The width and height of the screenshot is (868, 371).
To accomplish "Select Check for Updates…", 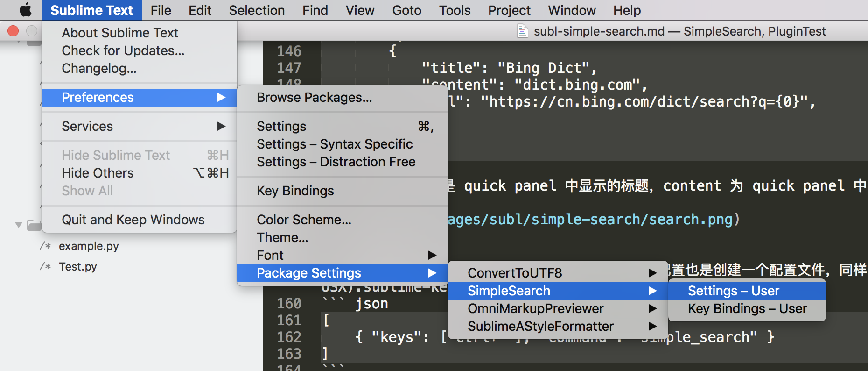I will point(140,50).
